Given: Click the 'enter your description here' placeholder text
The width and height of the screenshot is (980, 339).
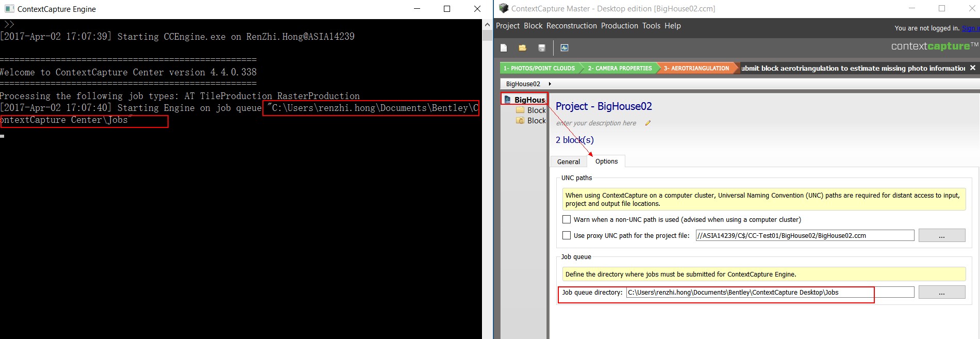Looking at the screenshot, I should (596, 123).
